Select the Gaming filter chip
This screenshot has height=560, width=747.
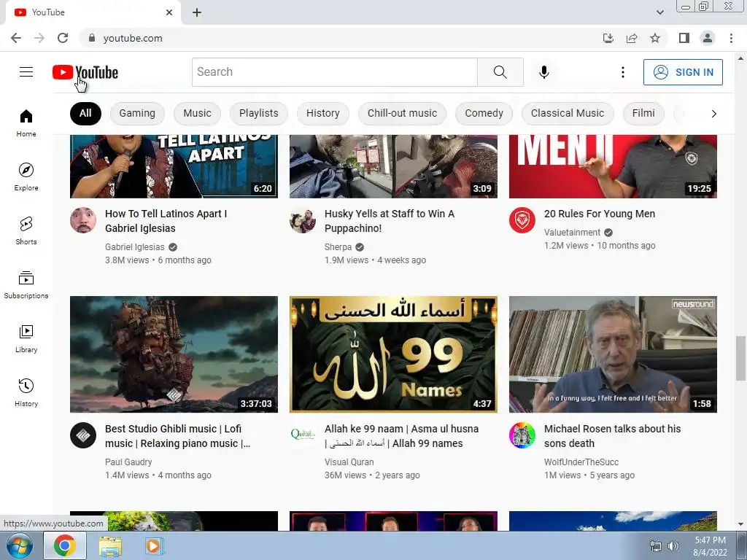137,113
